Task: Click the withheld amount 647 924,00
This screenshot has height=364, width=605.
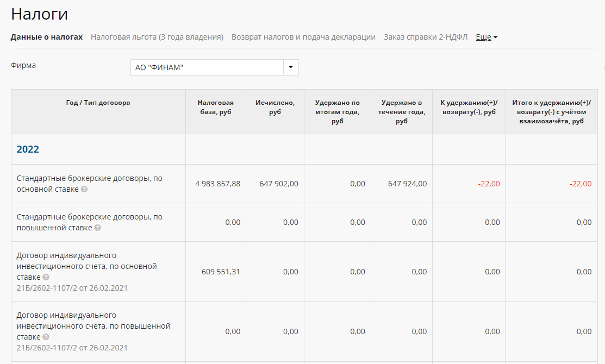Action: (x=407, y=184)
